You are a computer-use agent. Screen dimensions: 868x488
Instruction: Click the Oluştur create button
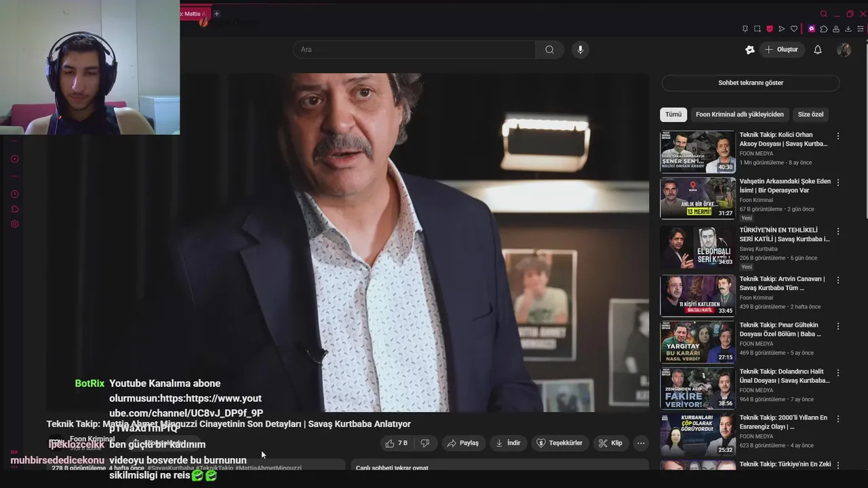click(782, 49)
